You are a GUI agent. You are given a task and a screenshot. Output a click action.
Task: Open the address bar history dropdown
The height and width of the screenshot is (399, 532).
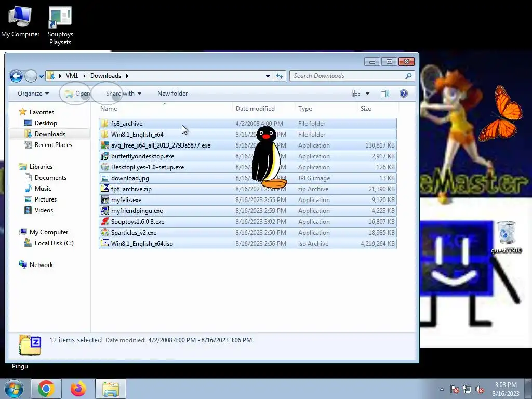click(x=268, y=76)
